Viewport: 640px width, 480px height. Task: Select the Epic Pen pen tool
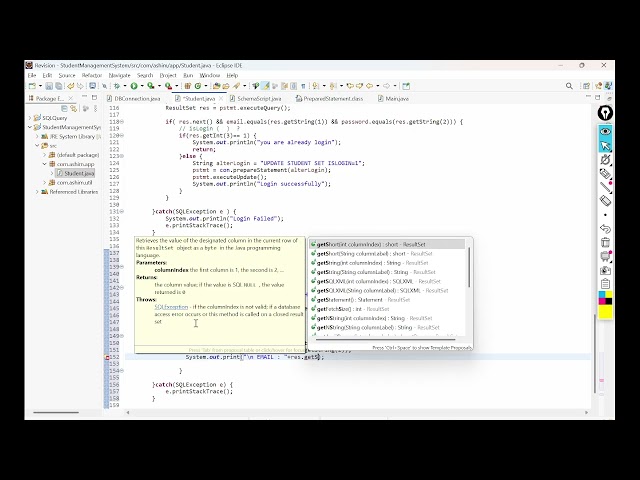(x=605, y=160)
